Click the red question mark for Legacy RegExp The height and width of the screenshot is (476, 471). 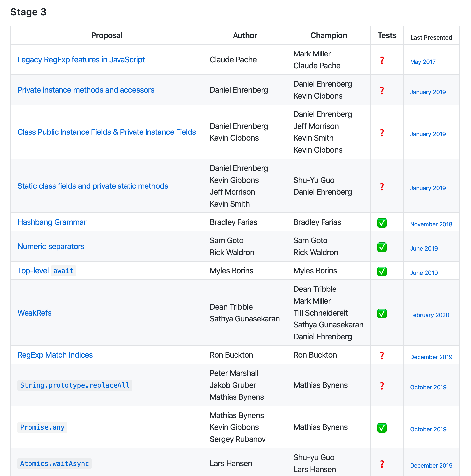click(382, 60)
